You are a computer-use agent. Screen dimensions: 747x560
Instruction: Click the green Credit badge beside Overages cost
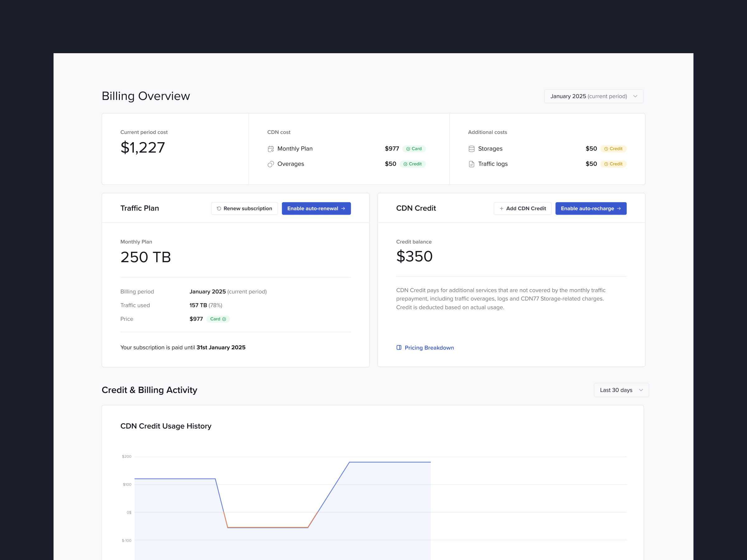tap(413, 164)
